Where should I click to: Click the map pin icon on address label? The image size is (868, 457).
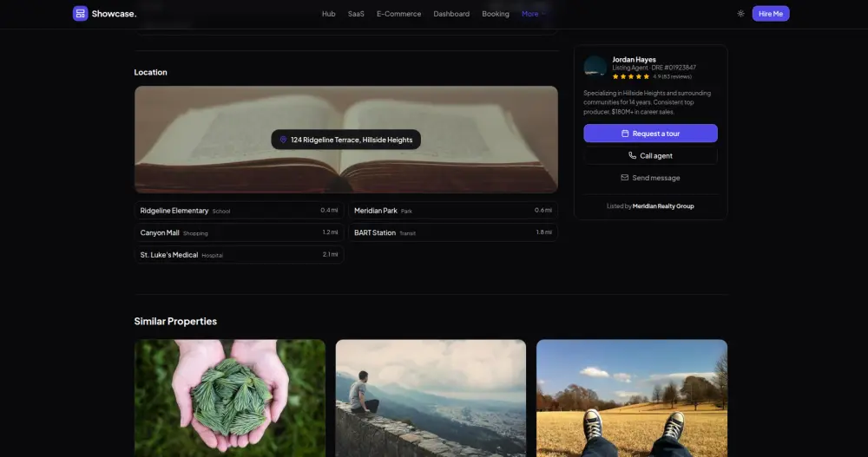pyautogui.click(x=283, y=140)
